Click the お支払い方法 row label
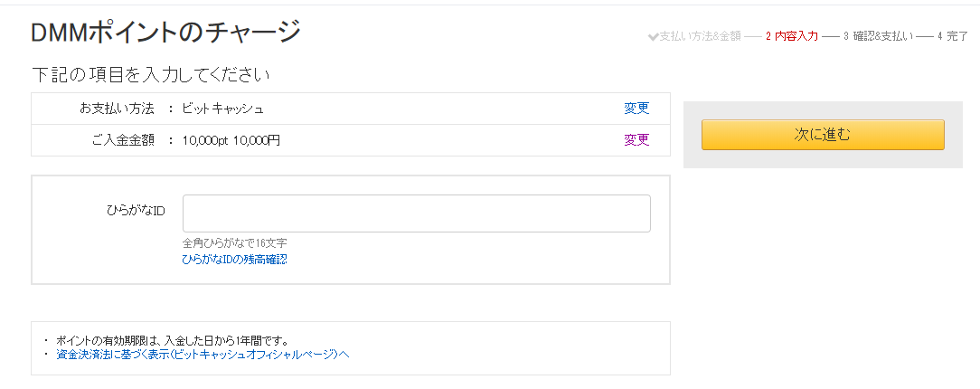 pyautogui.click(x=117, y=109)
